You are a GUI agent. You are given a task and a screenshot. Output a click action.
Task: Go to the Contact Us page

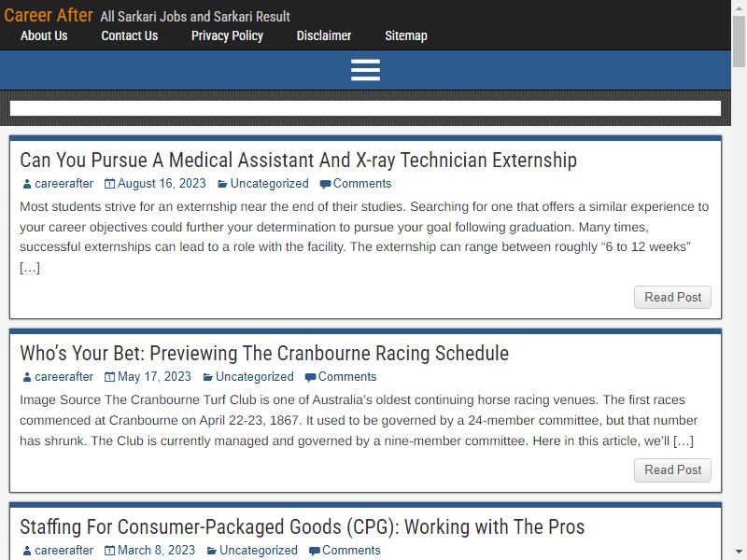point(130,35)
